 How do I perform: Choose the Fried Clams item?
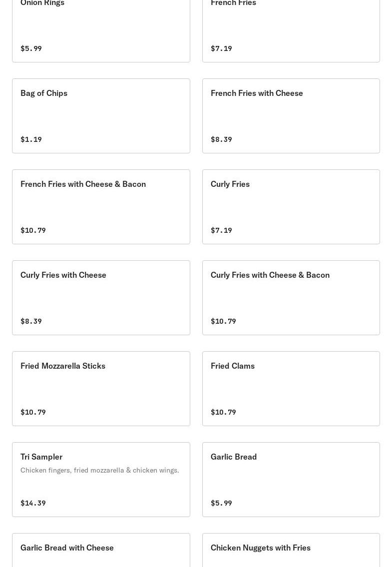(x=291, y=388)
